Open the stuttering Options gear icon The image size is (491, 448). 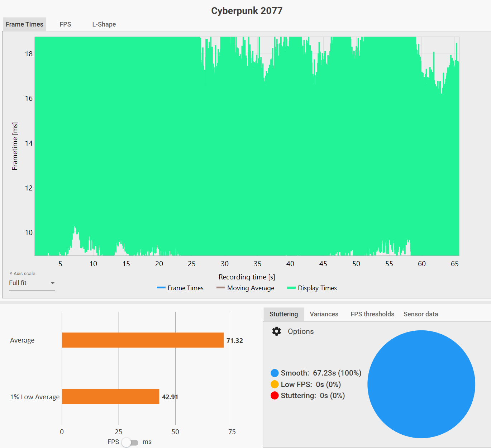tap(276, 331)
